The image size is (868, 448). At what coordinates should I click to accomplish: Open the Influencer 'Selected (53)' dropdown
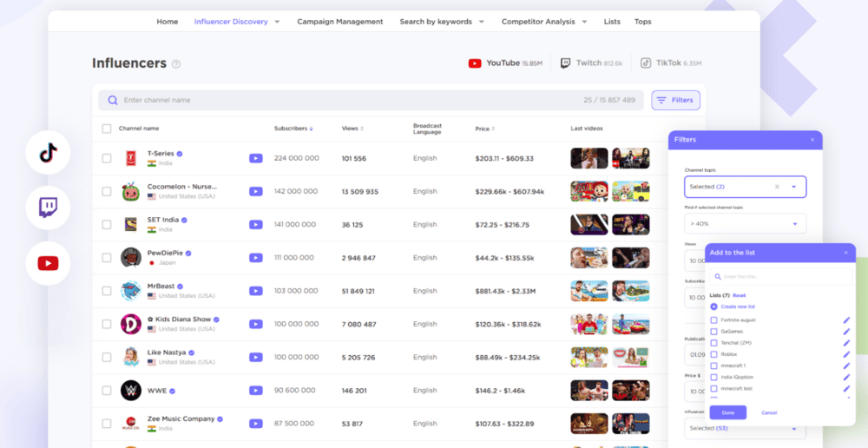pyautogui.click(x=745, y=429)
